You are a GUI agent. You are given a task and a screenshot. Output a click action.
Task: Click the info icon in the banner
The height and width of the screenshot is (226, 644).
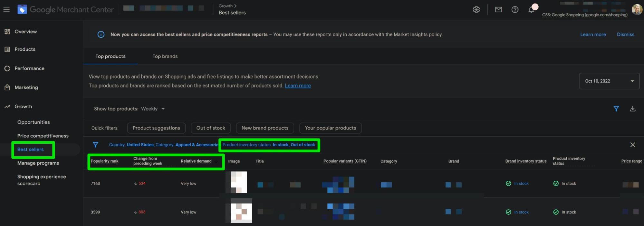pos(101,34)
